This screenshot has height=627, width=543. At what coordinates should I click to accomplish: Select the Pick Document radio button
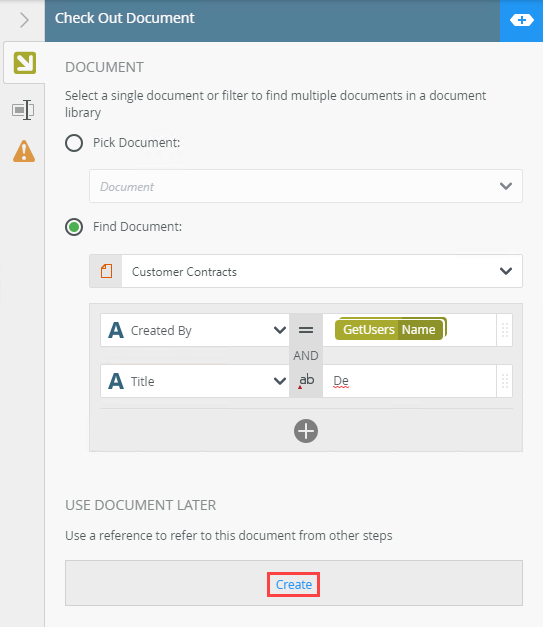(74, 143)
